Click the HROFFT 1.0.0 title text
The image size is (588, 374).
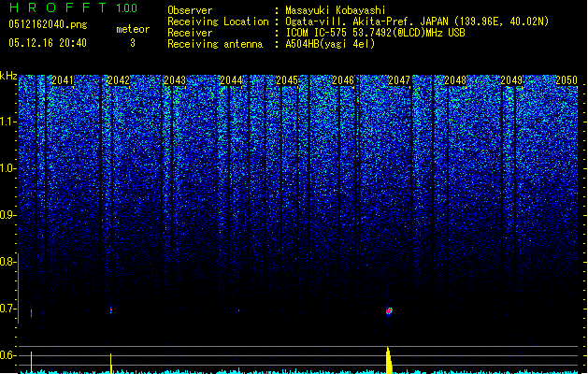(73, 7)
